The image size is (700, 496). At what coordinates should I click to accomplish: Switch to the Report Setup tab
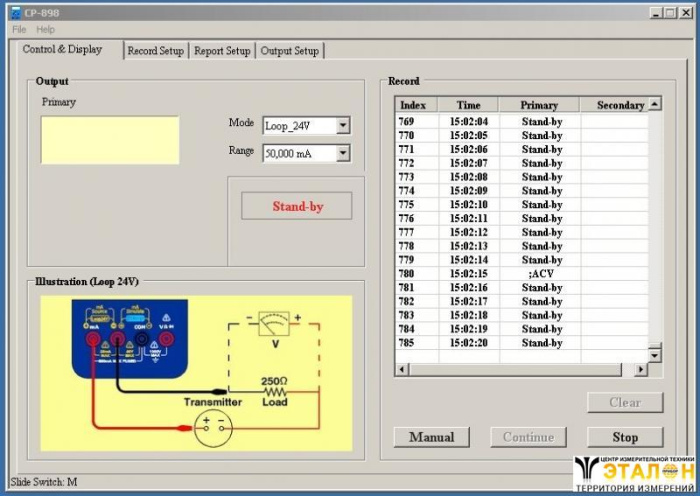point(222,51)
